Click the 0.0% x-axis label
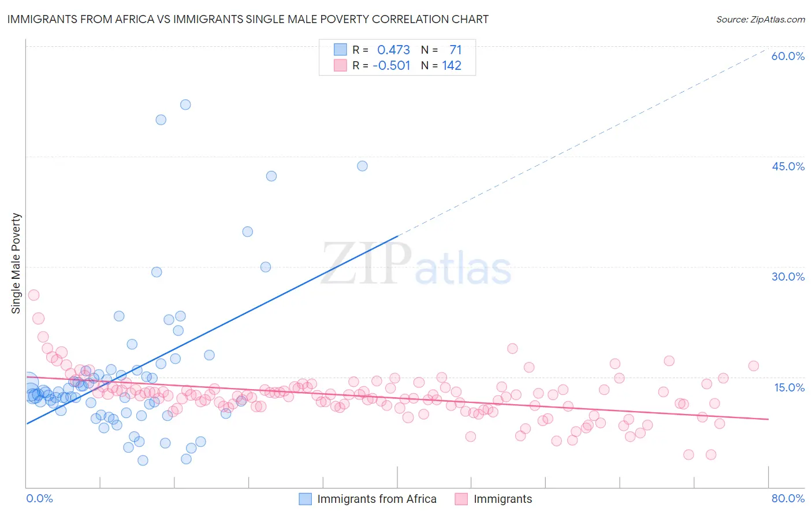The width and height of the screenshot is (812, 515). click(x=39, y=498)
